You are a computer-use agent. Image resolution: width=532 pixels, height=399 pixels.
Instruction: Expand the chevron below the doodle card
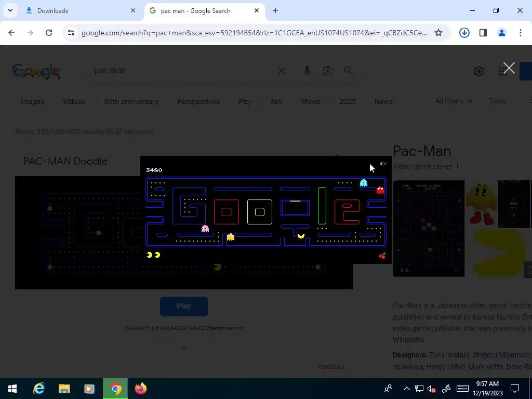pos(184,347)
